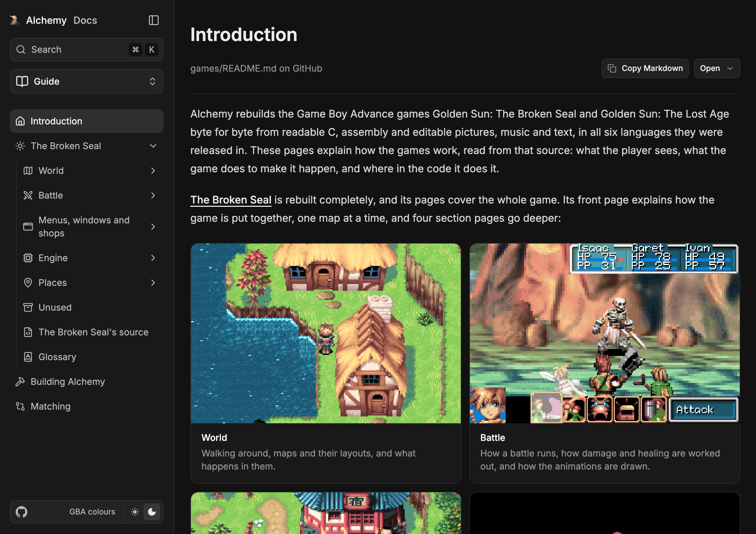Toggle GBA colours mode
The width and height of the screenshot is (756, 534).
(92, 512)
